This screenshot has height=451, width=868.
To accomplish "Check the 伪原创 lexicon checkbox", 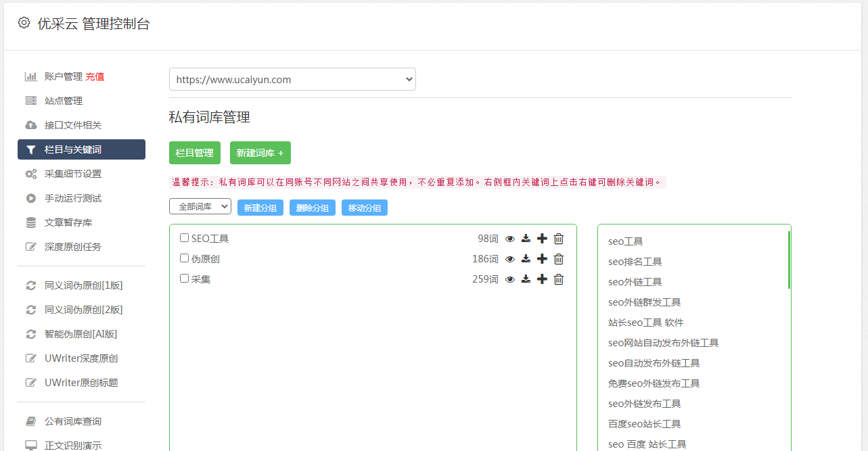I will pyautogui.click(x=183, y=258).
